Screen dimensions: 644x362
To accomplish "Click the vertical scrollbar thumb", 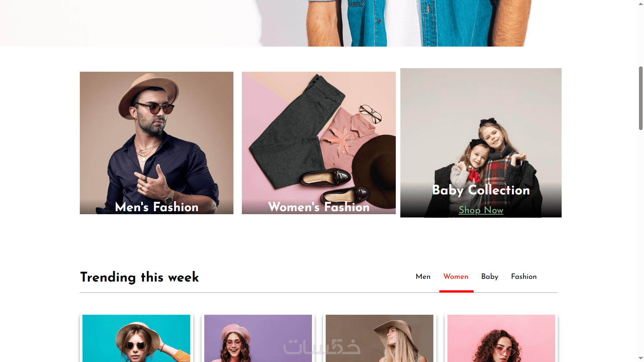I will [641, 98].
